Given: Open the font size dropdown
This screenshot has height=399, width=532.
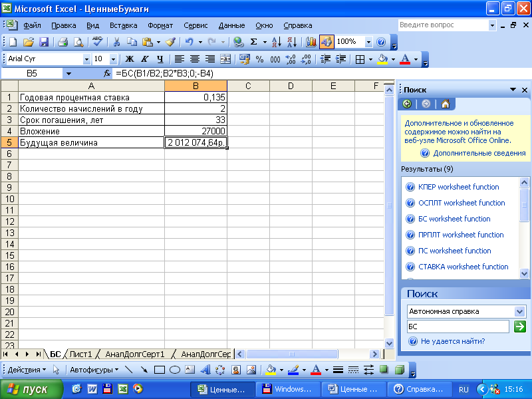Looking at the screenshot, I should 113,59.
